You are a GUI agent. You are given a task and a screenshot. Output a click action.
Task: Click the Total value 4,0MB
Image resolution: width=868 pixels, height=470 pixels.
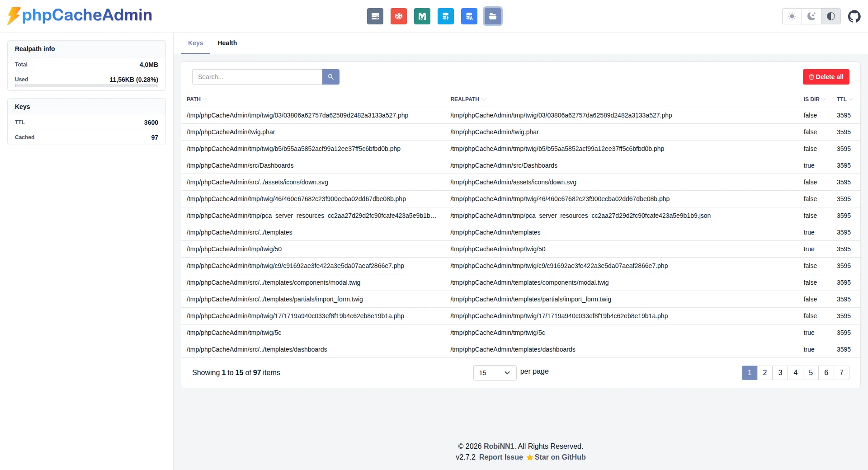(x=149, y=65)
